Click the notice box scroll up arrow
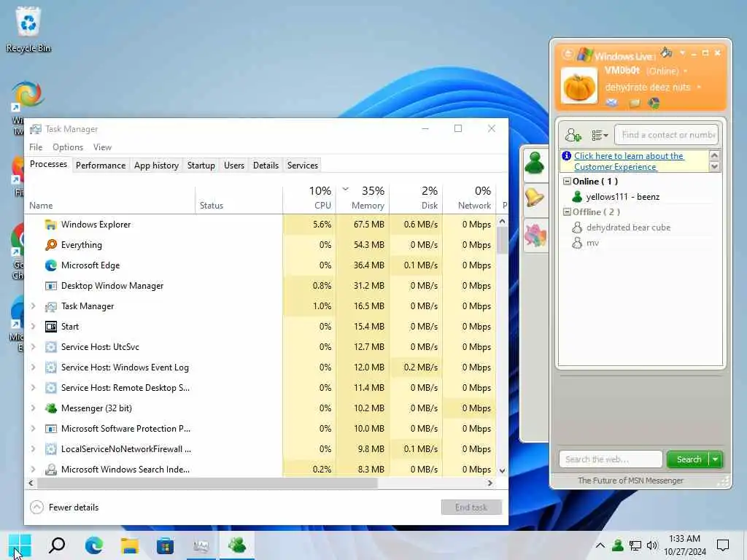 [x=714, y=155]
